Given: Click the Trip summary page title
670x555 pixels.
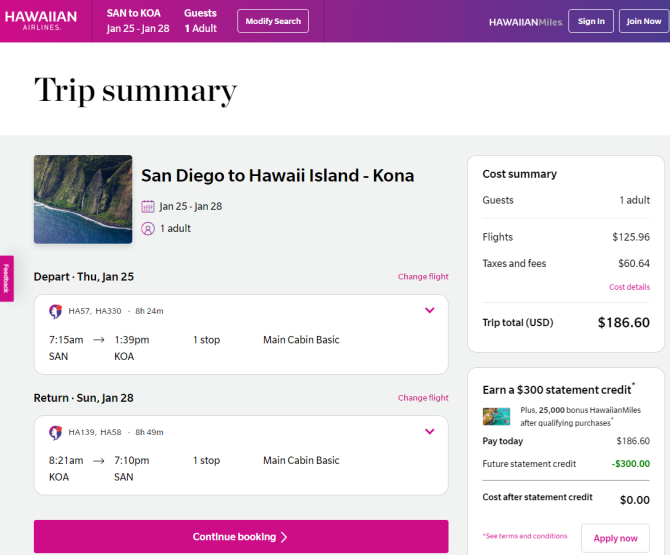Looking at the screenshot, I should [x=135, y=90].
